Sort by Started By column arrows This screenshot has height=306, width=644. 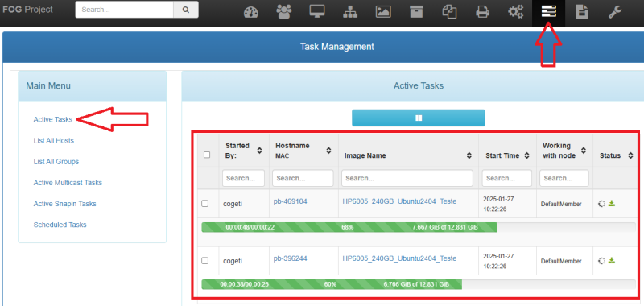tap(259, 151)
